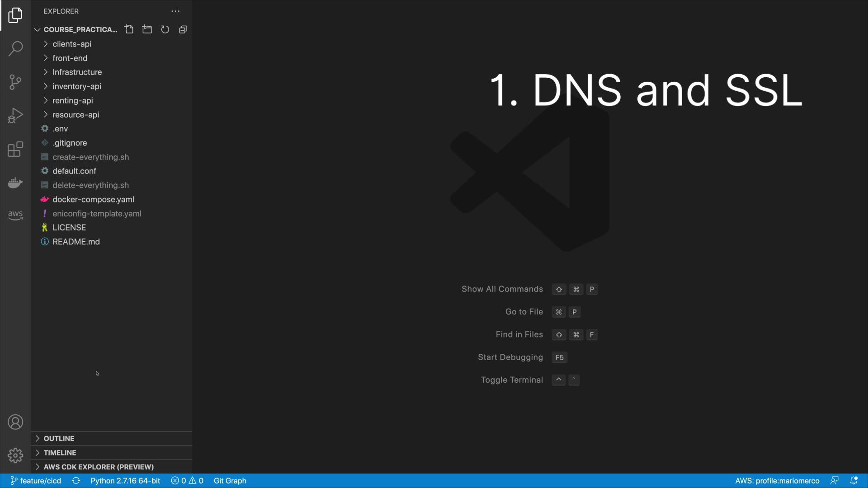Viewport: 868px width, 488px height.
Task: Expand the AWS CDK EXPLORER section
Action: click(98, 467)
